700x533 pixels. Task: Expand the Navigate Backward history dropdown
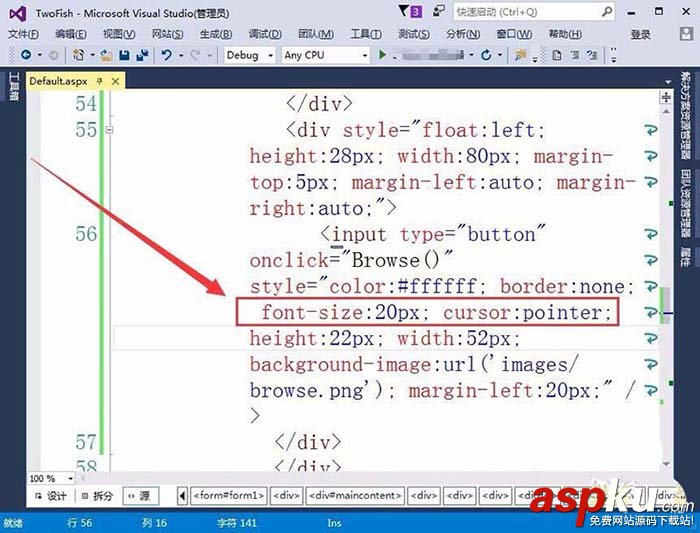click(40, 55)
